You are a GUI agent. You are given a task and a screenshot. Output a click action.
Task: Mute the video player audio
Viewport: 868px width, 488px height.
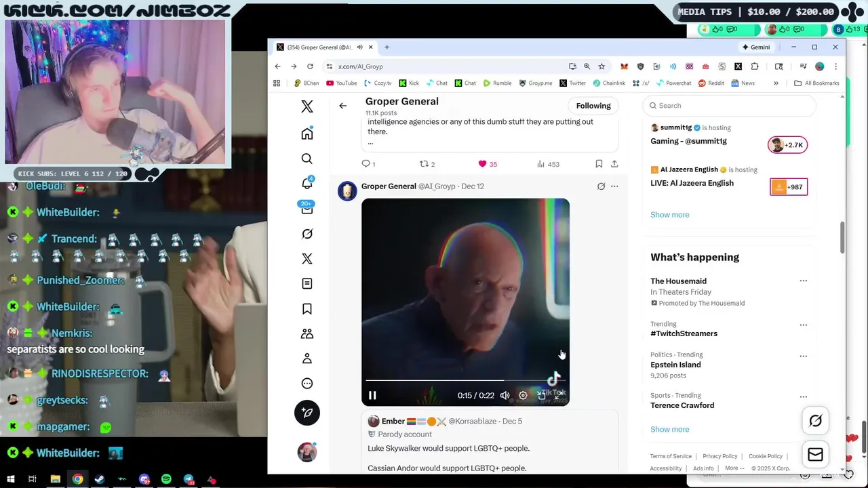(505, 395)
